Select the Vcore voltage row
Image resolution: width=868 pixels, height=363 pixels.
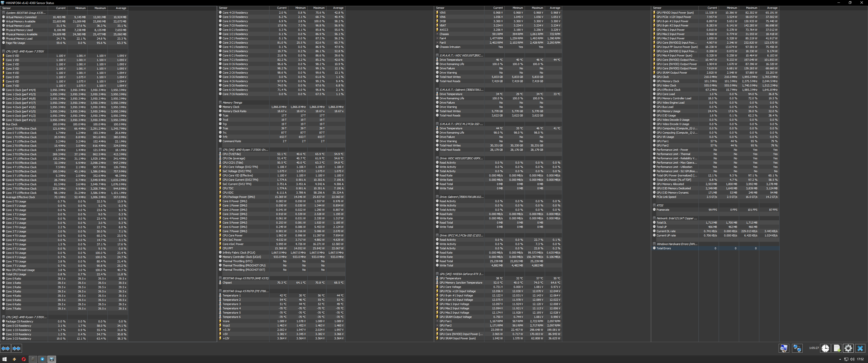(x=281, y=321)
